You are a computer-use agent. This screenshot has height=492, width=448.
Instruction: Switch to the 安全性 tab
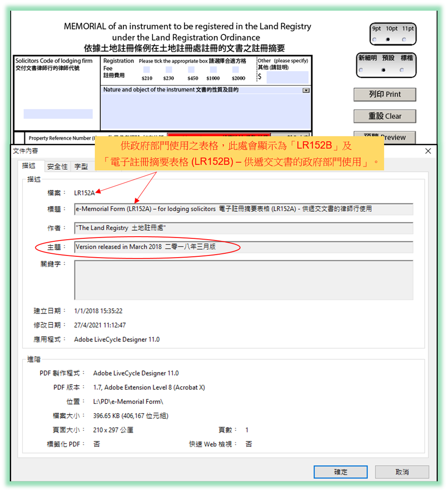coord(57,166)
